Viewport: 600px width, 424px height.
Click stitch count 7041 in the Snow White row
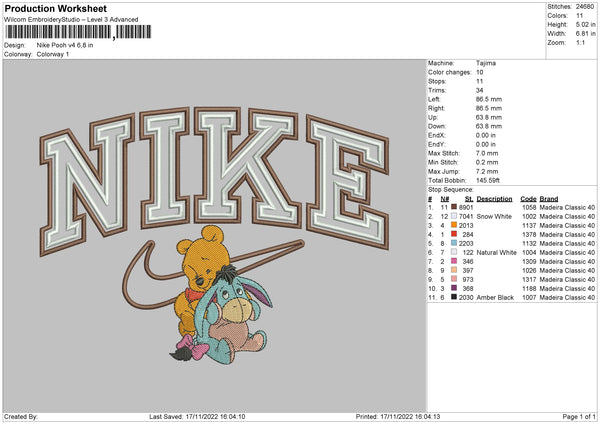click(x=466, y=217)
